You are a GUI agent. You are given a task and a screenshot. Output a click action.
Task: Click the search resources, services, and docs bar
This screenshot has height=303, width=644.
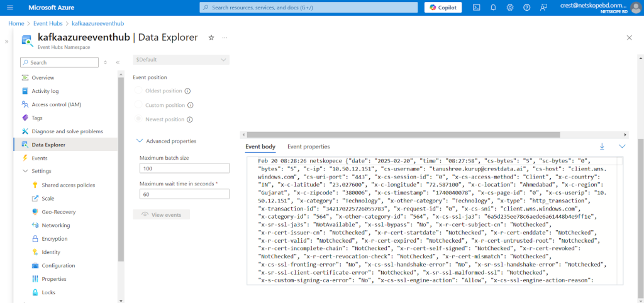tap(308, 8)
